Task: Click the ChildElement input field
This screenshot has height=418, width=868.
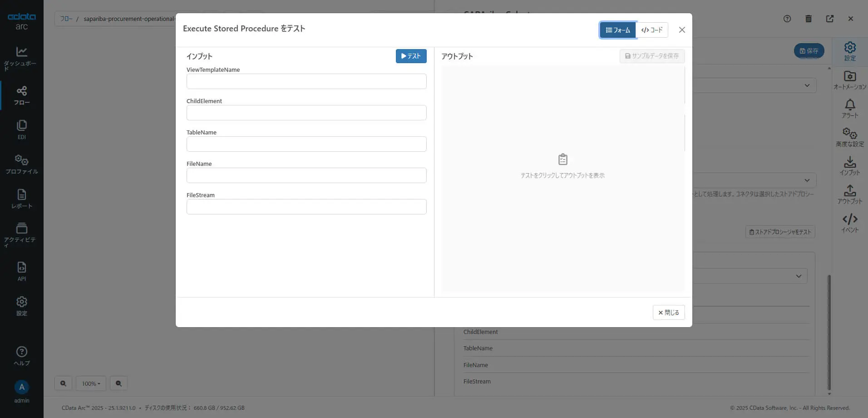Action: click(306, 113)
